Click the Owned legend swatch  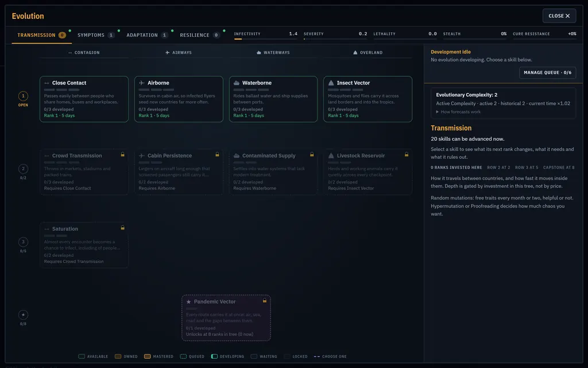coord(118,356)
